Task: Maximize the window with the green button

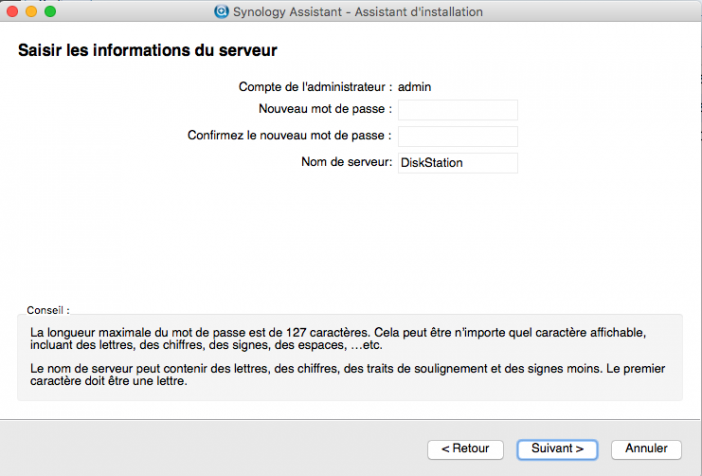Action: [x=50, y=11]
